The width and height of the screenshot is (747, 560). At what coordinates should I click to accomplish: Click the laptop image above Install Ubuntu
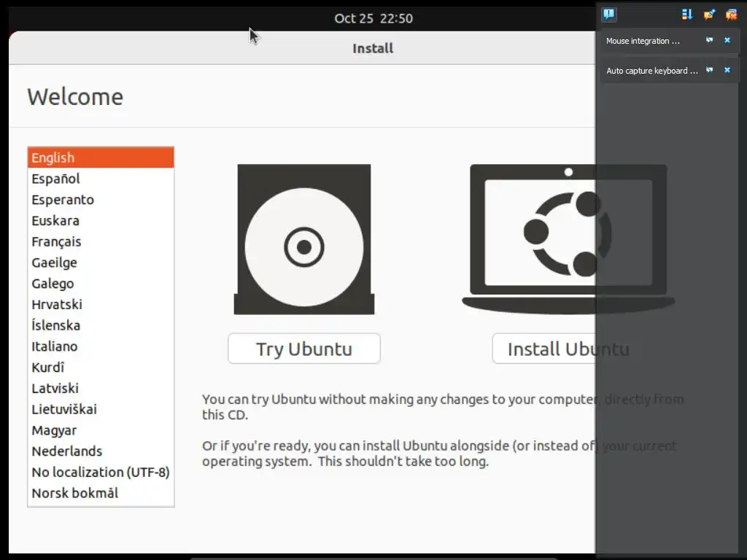[x=568, y=239]
